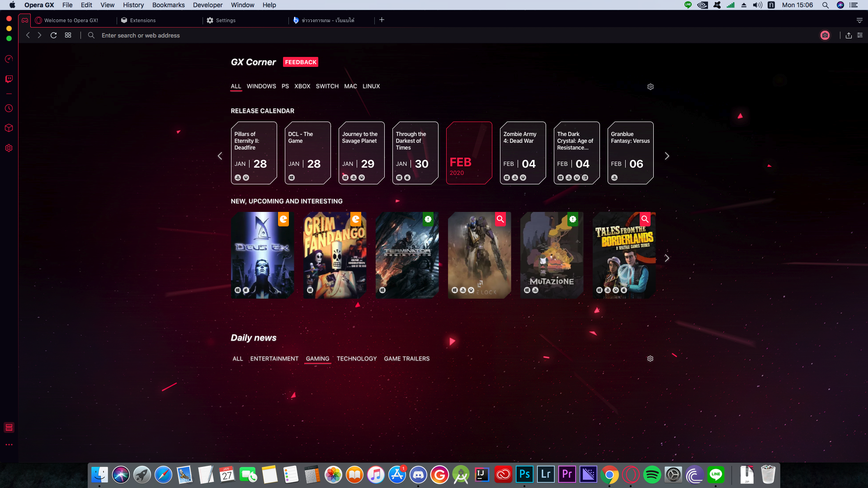Open Twitch panel in sidebar
868x488 pixels.
[x=9, y=79]
